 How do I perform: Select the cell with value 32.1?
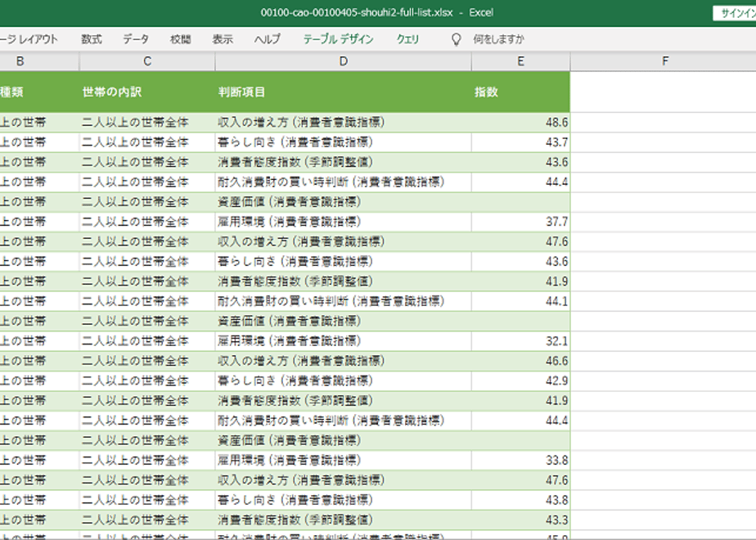click(520, 341)
